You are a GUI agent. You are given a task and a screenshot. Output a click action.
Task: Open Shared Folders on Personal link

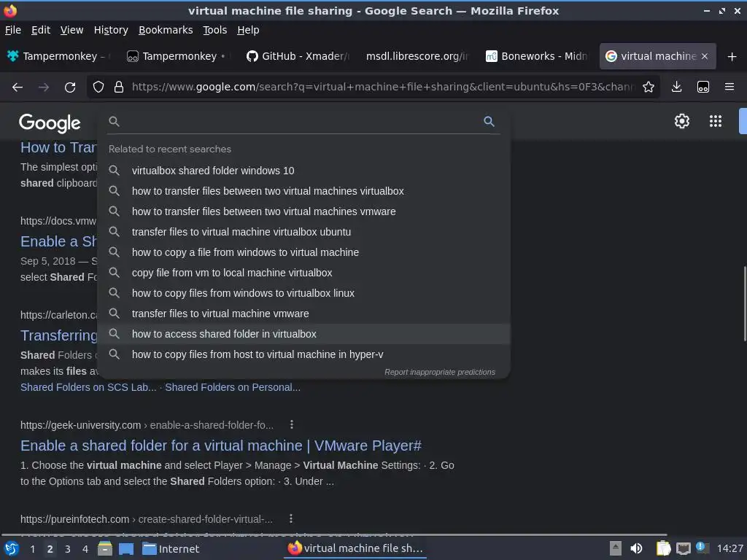[x=233, y=387]
